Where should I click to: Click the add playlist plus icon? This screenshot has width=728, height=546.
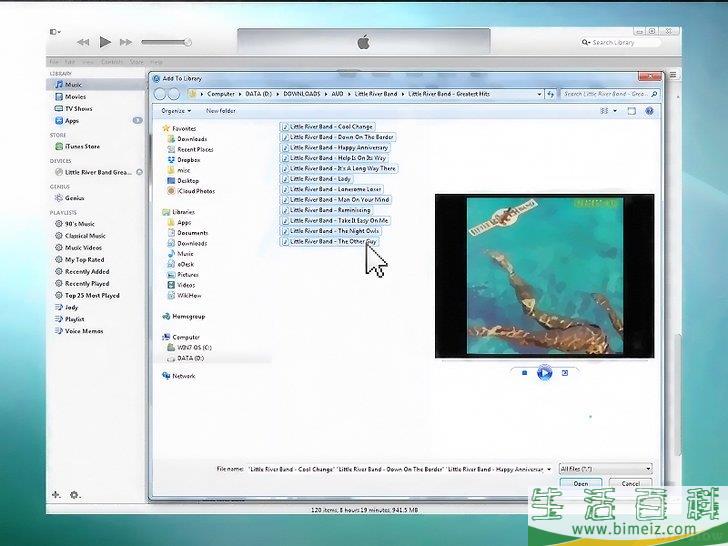(56, 495)
